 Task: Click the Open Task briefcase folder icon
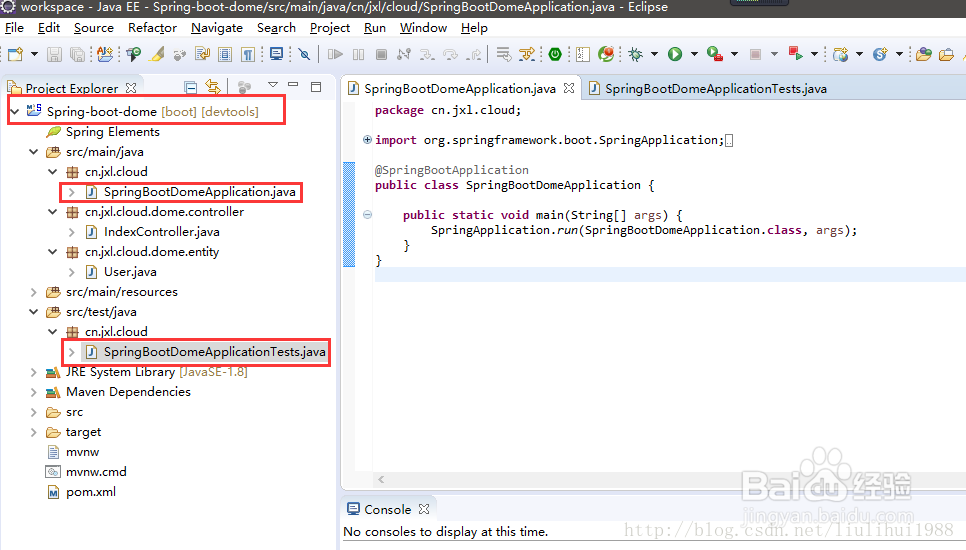(946, 54)
